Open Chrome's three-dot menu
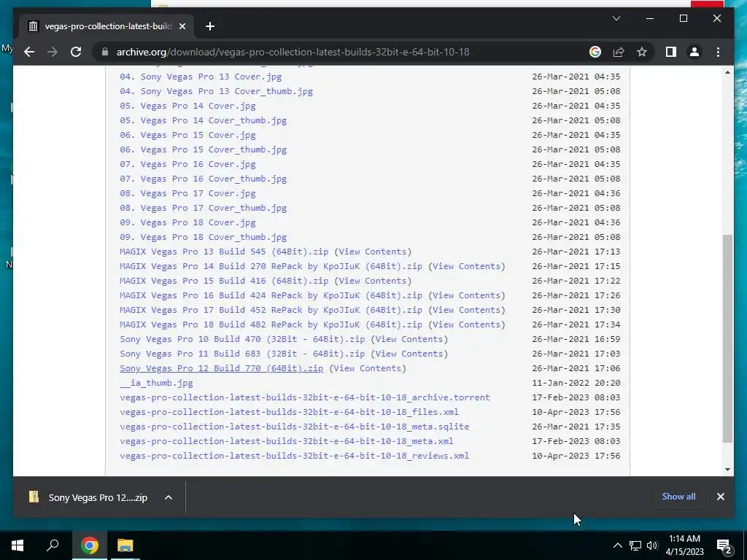The height and width of the screenshot is (560, 747). (x=718, y=52)
